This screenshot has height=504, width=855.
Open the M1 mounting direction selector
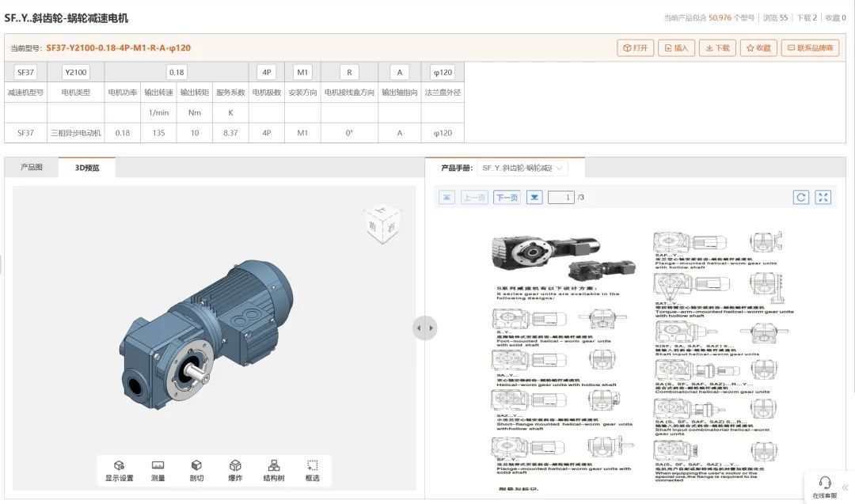[302, 72]
